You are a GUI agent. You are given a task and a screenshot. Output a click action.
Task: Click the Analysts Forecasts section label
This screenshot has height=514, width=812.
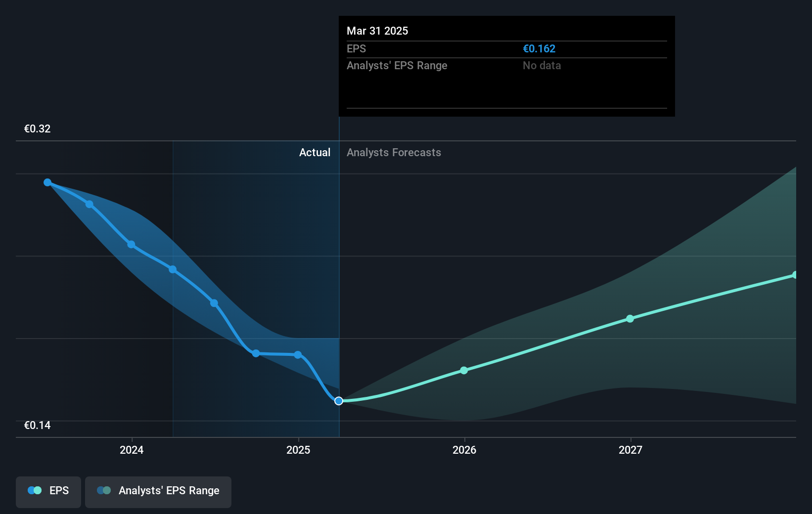point(394,152)
